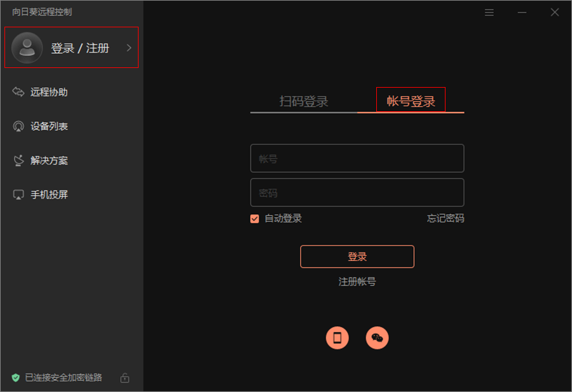
Task: Minimize the window
Action: point(522,13)
